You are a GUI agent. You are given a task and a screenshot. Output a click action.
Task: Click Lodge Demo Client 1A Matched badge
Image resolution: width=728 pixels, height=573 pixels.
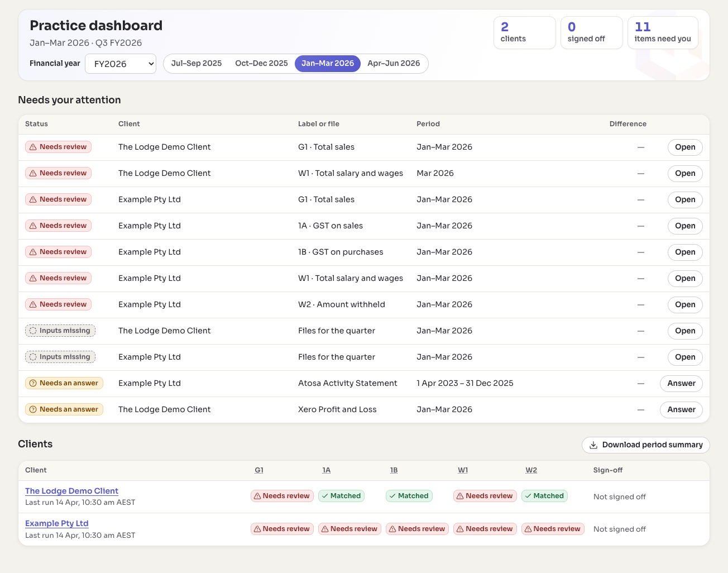pyautogui.click(x=341, y=496)
